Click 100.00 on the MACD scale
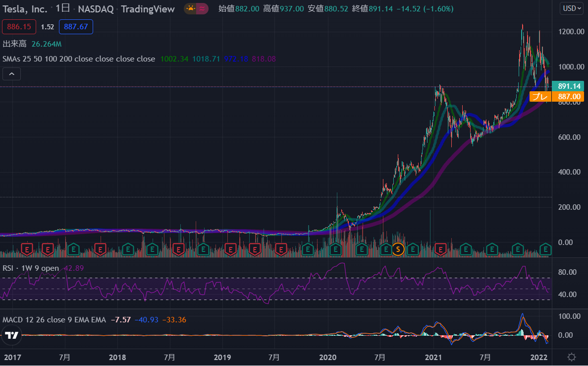588x366 pixels. tap(569, 316)
